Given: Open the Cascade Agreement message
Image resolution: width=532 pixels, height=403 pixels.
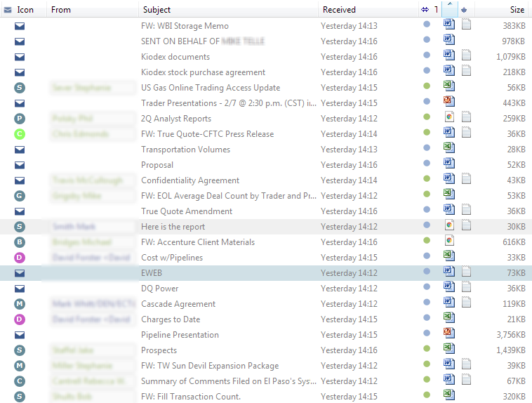Looking at the screenshot, I should pos(178,304).
